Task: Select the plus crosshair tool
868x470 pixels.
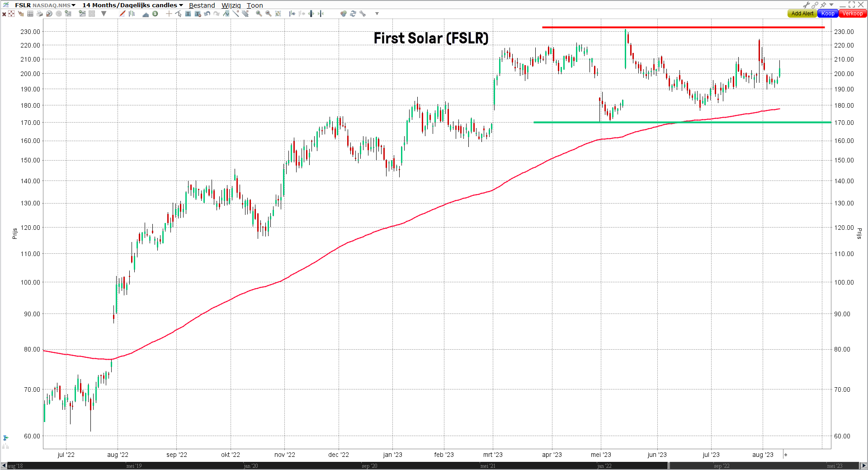Action: point(169,14)
